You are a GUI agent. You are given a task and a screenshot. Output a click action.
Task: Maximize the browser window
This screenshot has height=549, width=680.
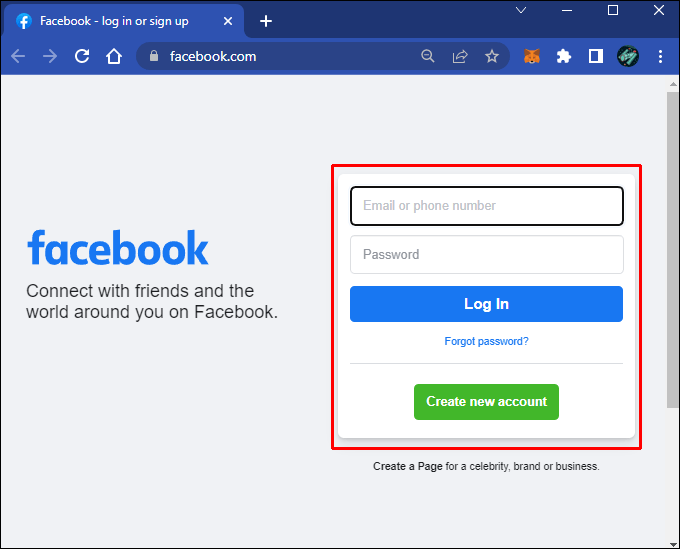pyautogui.click(x=613, y=10)
